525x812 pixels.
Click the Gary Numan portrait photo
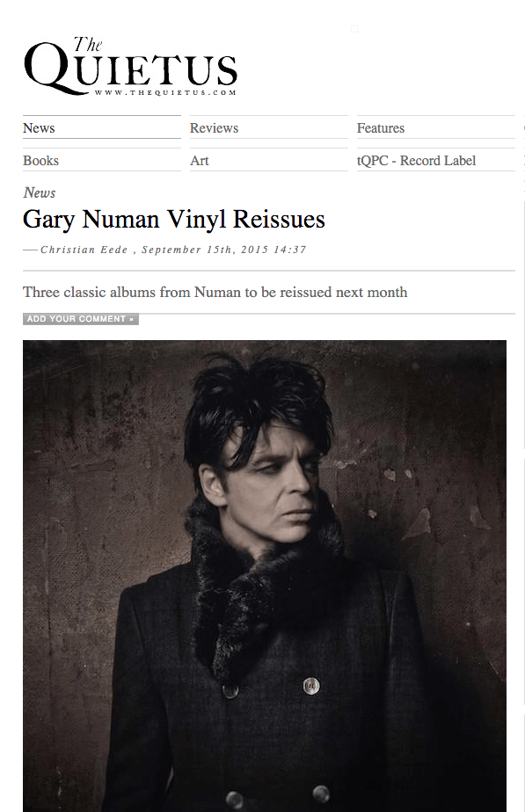pyautogui.click(x=265, y=576)
